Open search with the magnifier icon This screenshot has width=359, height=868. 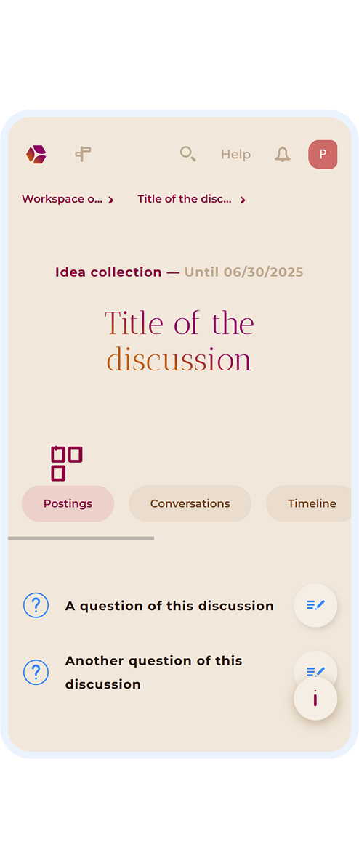[187, 154]
